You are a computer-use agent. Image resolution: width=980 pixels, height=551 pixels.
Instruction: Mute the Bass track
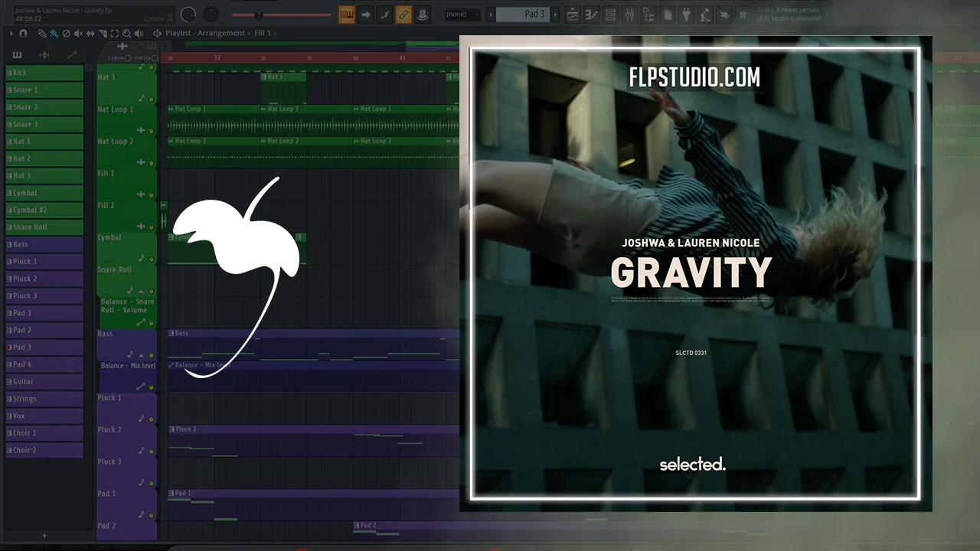pos(152,356)
